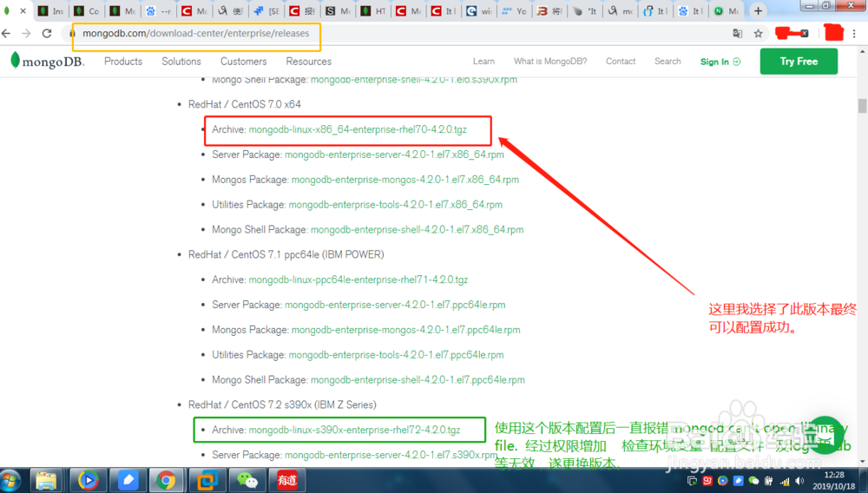Open the blue note app taskbar icon
This screenshot has width=868, height=493.
pos(128,480)
